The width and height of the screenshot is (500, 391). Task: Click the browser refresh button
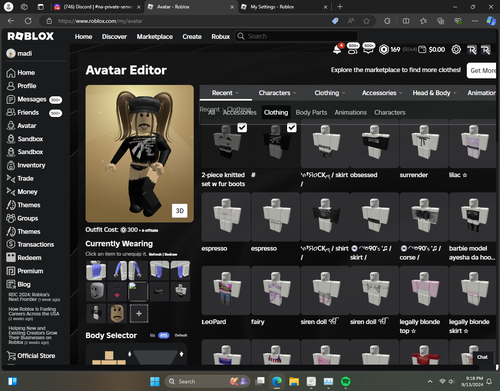(x=28, y=21)
